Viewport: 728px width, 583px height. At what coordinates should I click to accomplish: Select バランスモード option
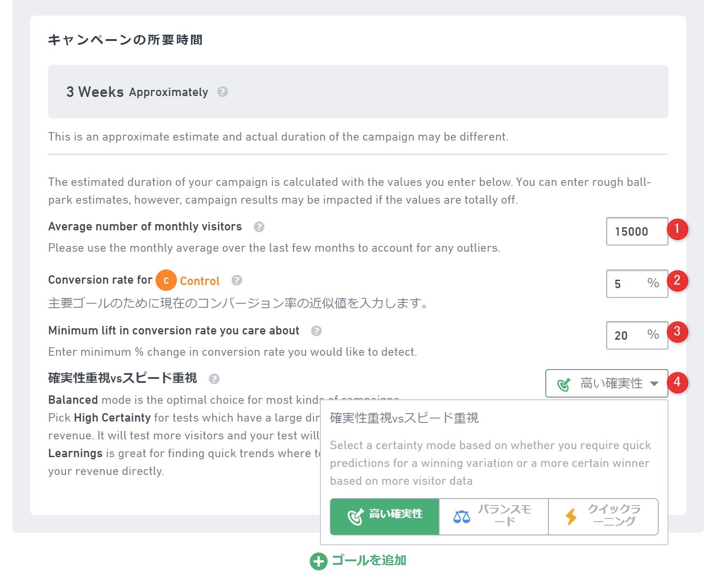494,516
